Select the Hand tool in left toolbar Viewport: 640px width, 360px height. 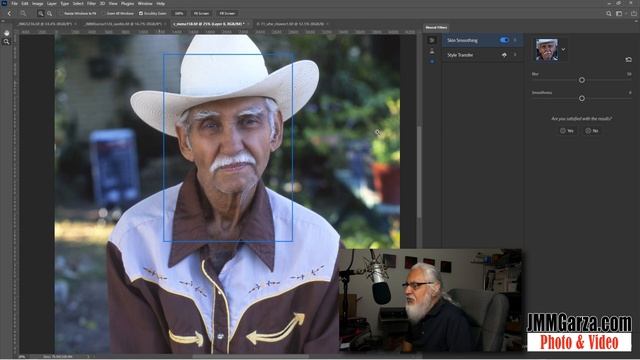pyautogui.click(x=6, y=33)
